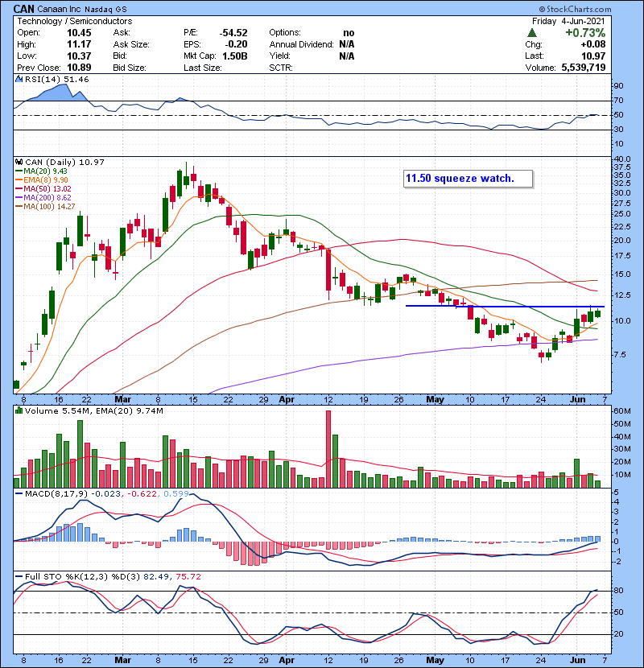644x668 pixels.
Task: Click the Mkt Cap value 1.50B
Action: coord(235,56)
